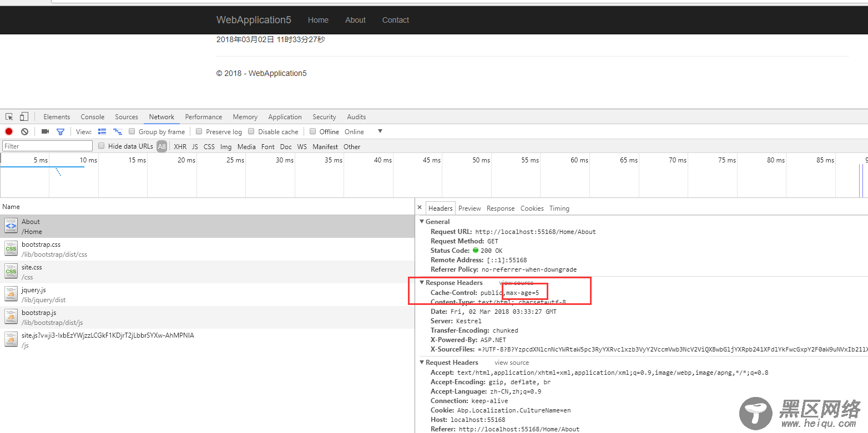
Task: Enable Preserve log checkbox
Action: (199, 131)
